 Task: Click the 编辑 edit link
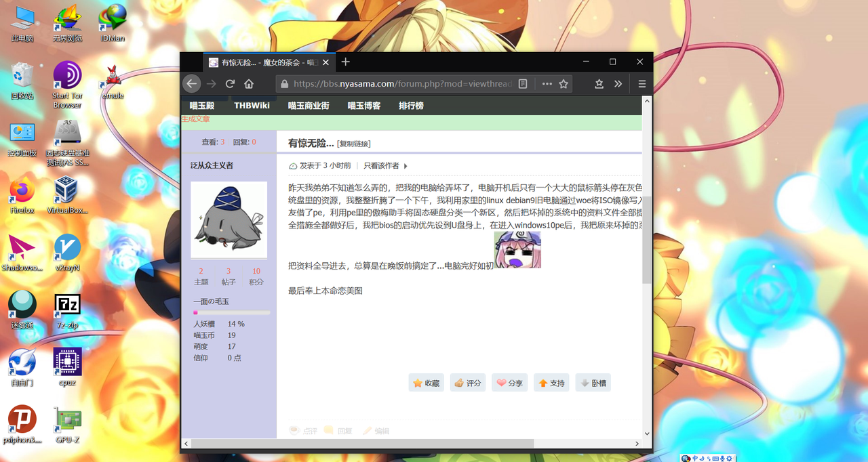coord(376,431)
